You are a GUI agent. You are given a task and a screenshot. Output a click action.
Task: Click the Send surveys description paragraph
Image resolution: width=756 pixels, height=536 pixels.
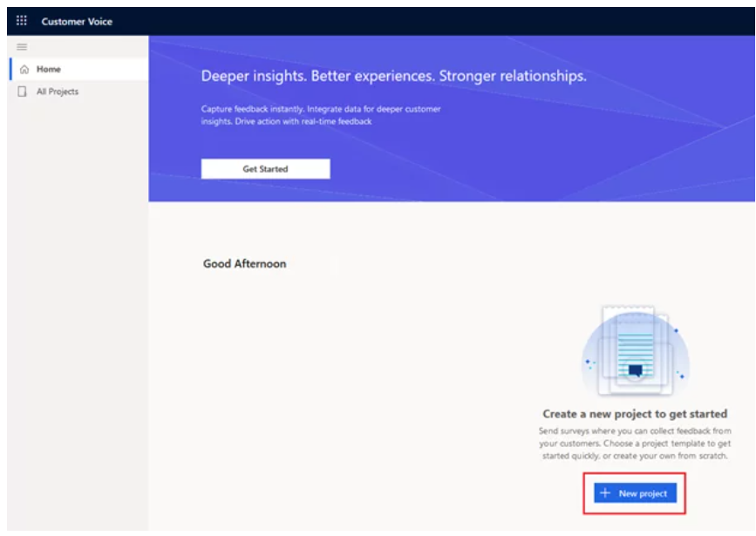pos(635,443)
